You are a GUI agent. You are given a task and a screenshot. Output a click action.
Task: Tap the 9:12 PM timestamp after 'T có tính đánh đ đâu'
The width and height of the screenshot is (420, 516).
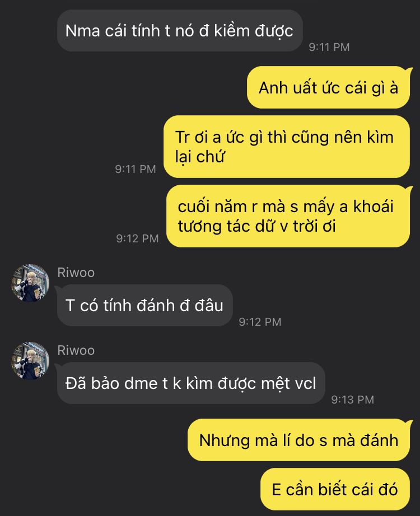tap(260, 322)
